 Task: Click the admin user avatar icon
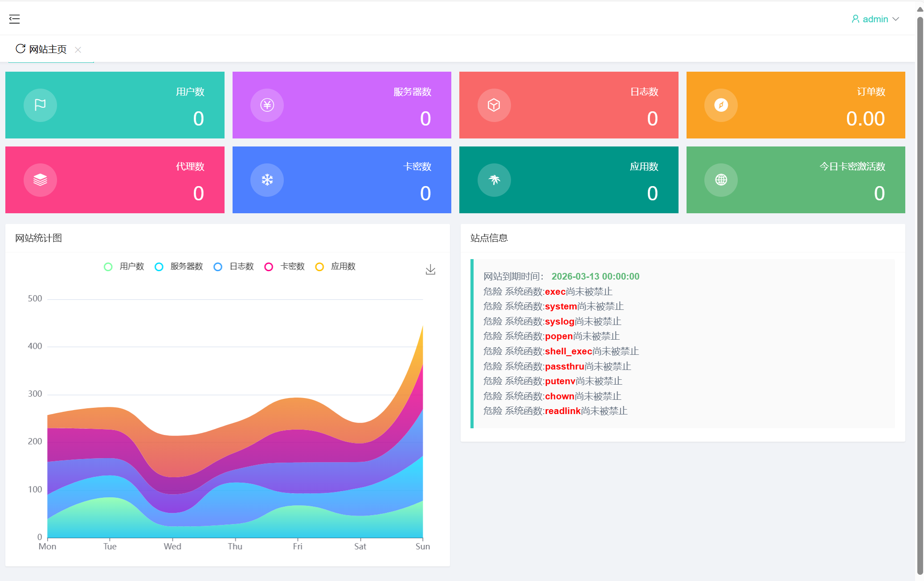click(x=855, y=19)
